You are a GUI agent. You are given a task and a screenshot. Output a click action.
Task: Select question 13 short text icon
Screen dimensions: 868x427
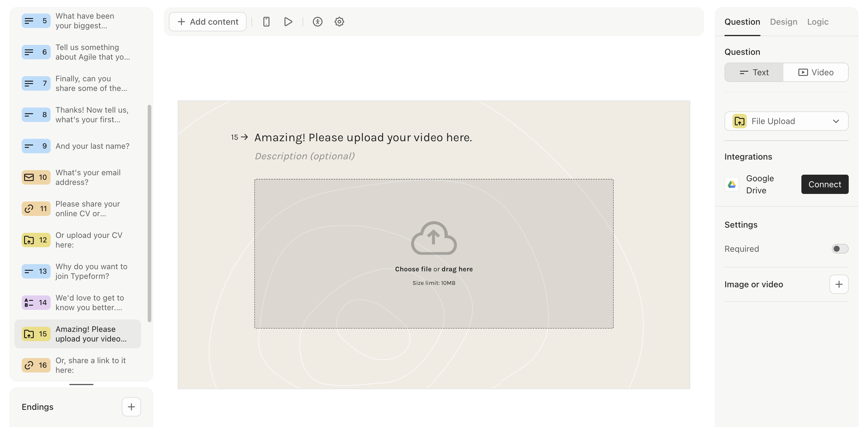click(x=29, y=271)
